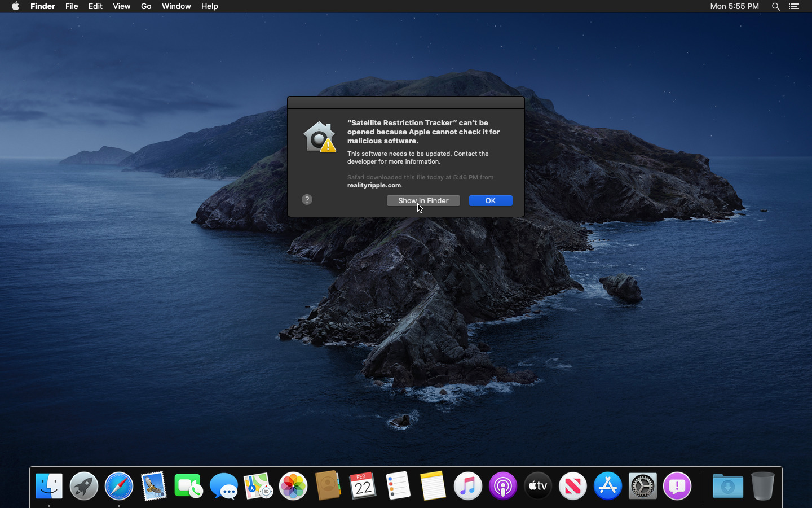Open the dialog's help question mark
Screen dimensions: 812x508
click(307, 199)
